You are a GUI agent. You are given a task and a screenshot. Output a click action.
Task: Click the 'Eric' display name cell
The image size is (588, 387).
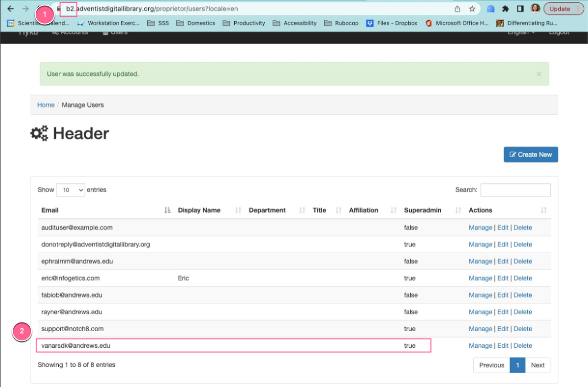184,278
